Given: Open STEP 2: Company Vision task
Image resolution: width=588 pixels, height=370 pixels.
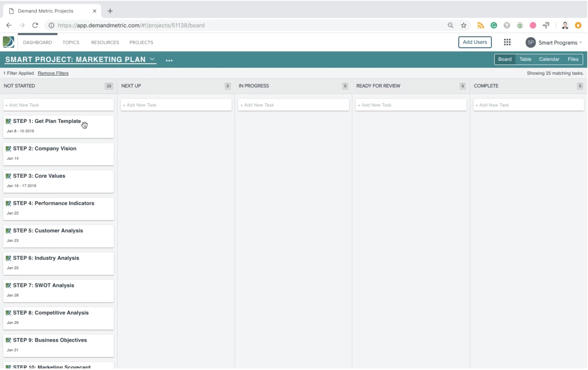Looking at the screenshot, I should tap(58, 154).
